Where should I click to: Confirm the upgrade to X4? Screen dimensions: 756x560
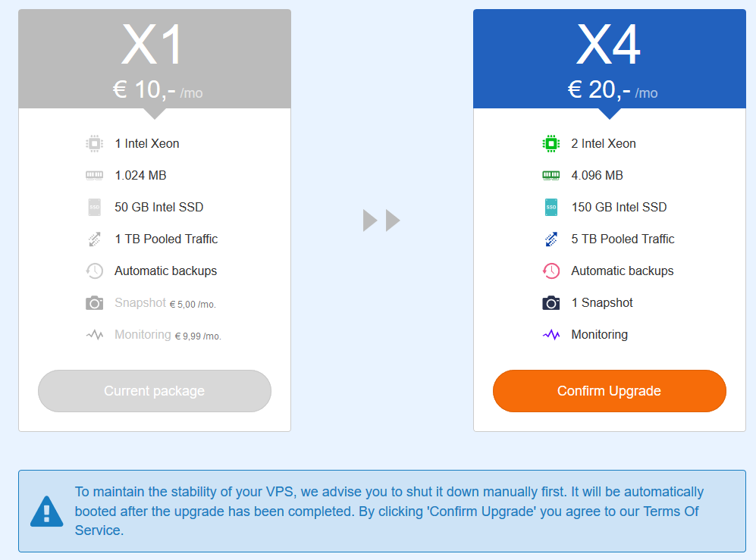pyautogui.click(x=610, y=391)
